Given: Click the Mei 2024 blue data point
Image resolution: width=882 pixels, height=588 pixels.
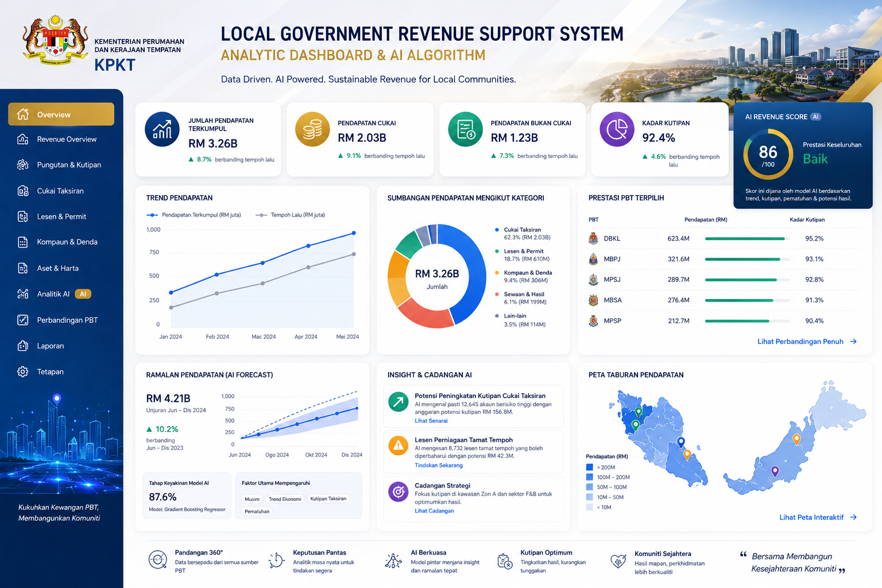Looking at the screenshot, I should [x=354, y=233].
